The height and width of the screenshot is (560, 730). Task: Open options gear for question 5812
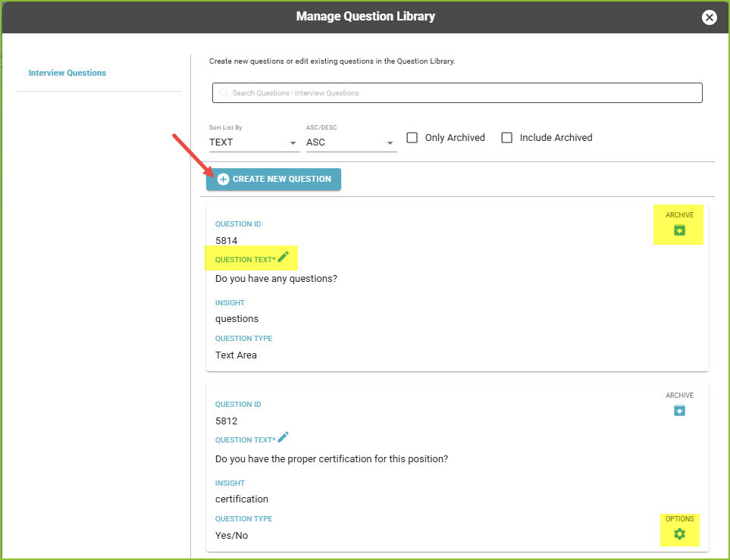click(679, 534)
